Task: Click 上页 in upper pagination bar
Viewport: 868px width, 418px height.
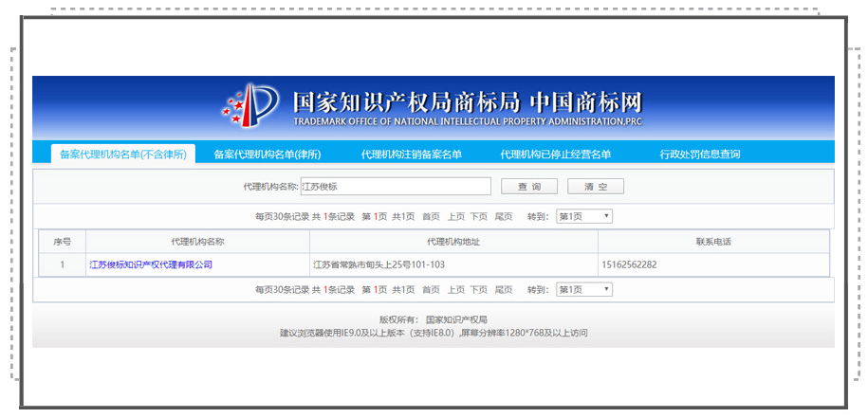Action: coord(456,217)
